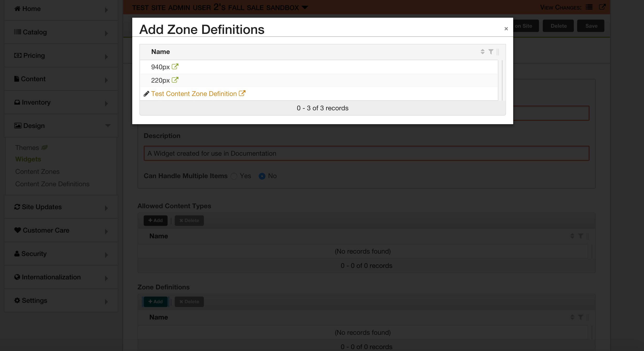Click the modal Name column resize handle
Screen dimensions: 644x351
[x=498, y=52]
